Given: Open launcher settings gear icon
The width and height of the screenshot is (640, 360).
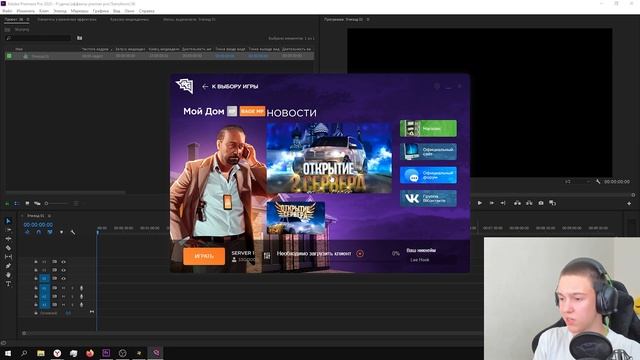Looking at the screenshot, I should point(437,86).
